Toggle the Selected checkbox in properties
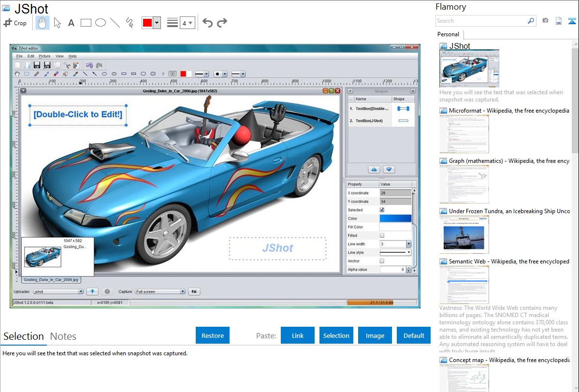This screenshot has height=392, width=579. pos(382,210)
